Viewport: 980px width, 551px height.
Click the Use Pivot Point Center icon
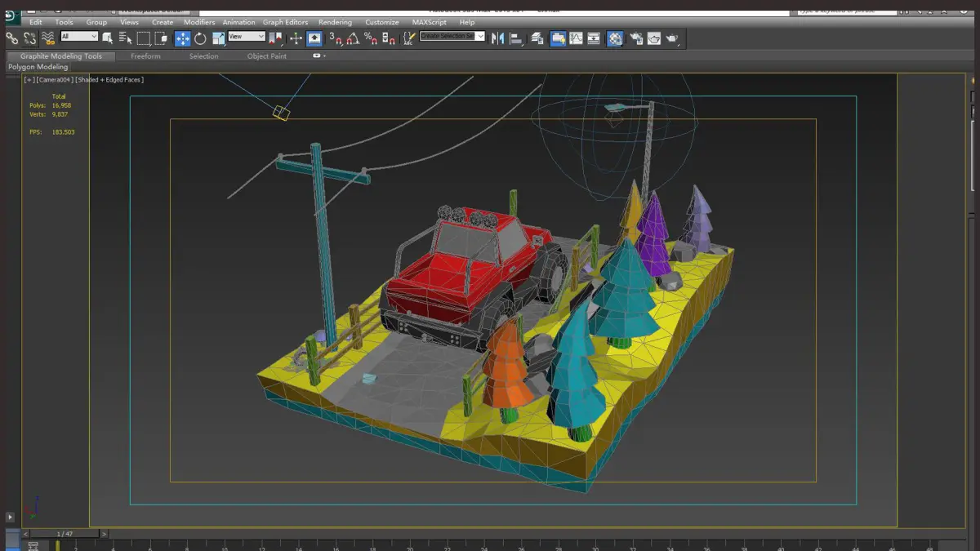[275, 38]
